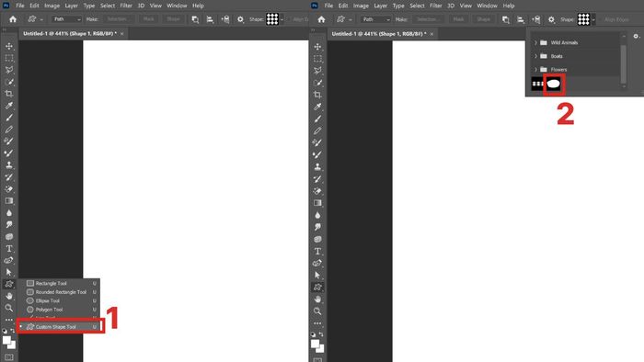Select the Eraser tool in right window
Screen dimensions: 644x362
[x=317, y=191]
